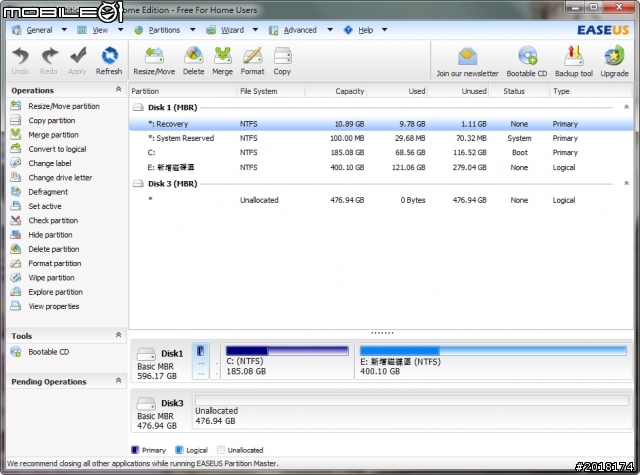Sort by the Unused column header
640x475 pixels.
458,91
